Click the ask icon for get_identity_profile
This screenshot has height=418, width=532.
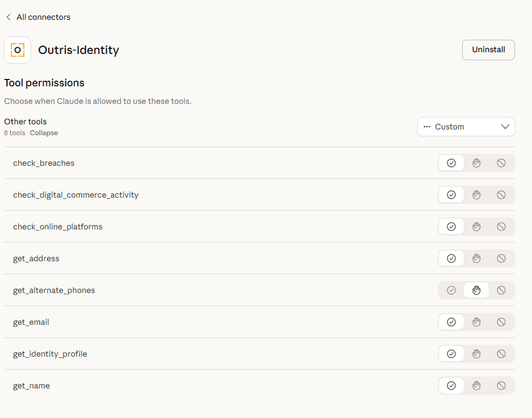point(476,354)
